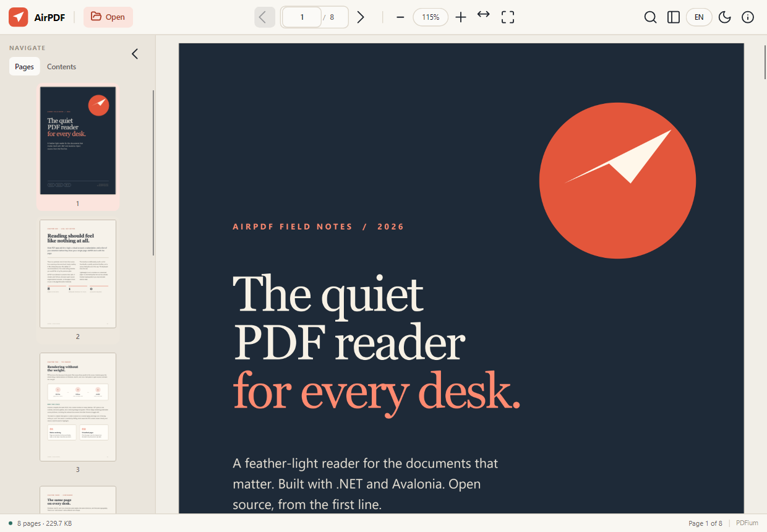Click the total pages '8' label
This screenshot has height=532, width=767.
(332, 17)
